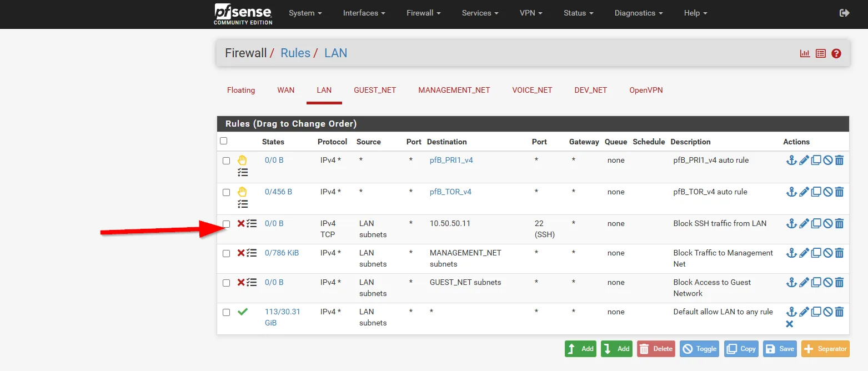Expand the Firewall dropdown menu
The width and height of the screenshot is (868, 371).
(424, 13)
